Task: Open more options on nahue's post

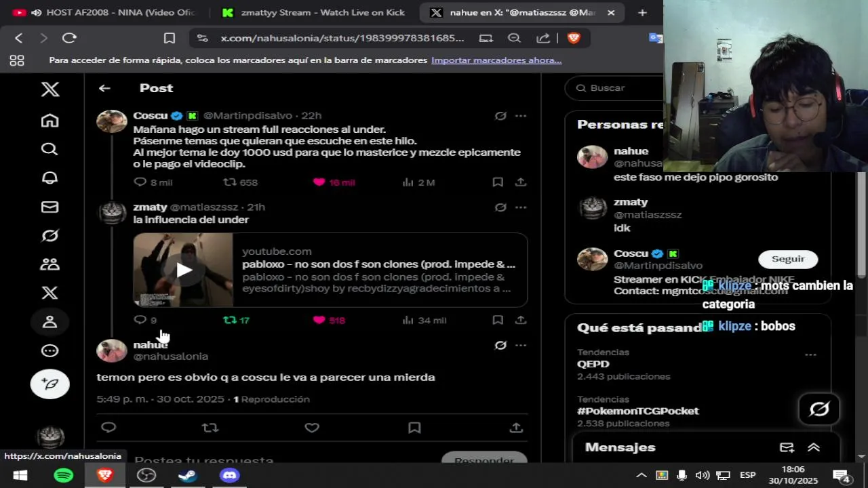Action: click(x=521, y=345)
